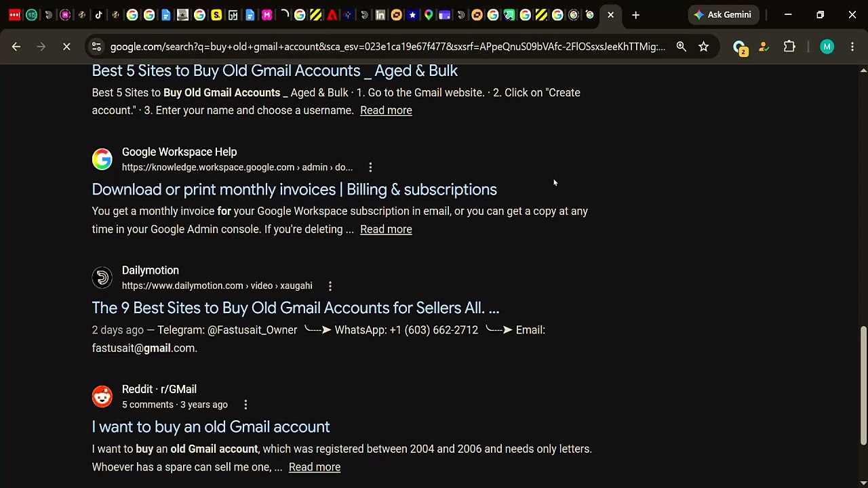Click the scrollbar up arrow

pyautogui.click(x=863, y=70)
